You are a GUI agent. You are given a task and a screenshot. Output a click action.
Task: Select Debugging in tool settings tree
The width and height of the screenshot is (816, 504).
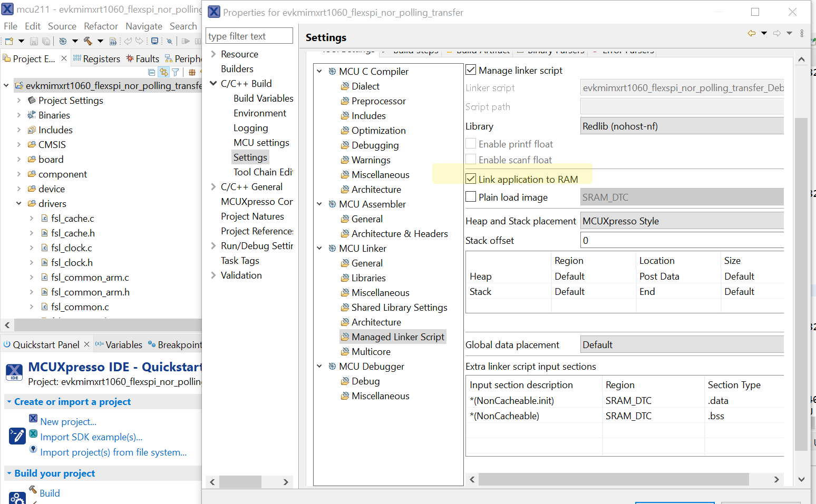tap(375, 145)
